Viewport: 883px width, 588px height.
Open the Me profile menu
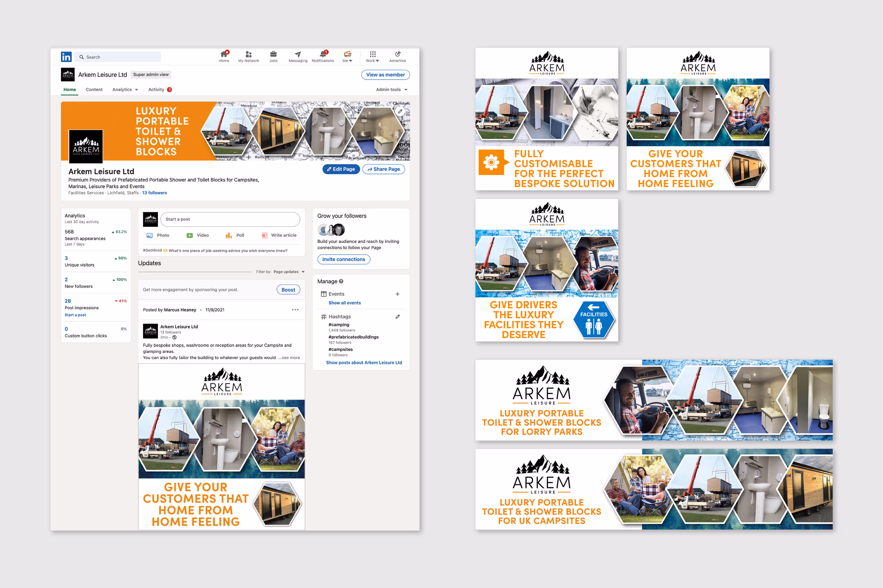(x=347, y=57)
